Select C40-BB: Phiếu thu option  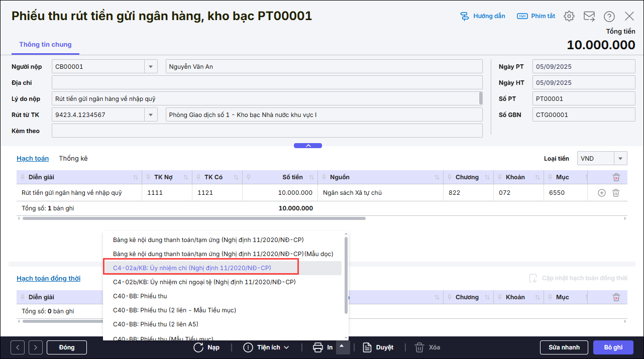click(x=140, y=296)
